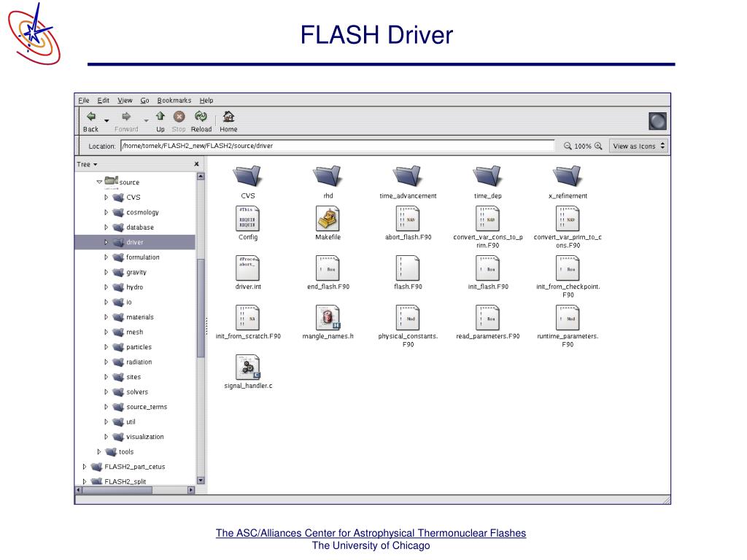Open the Go menu
The height and width of the screenshot is (560, 747).
point(145,101)
